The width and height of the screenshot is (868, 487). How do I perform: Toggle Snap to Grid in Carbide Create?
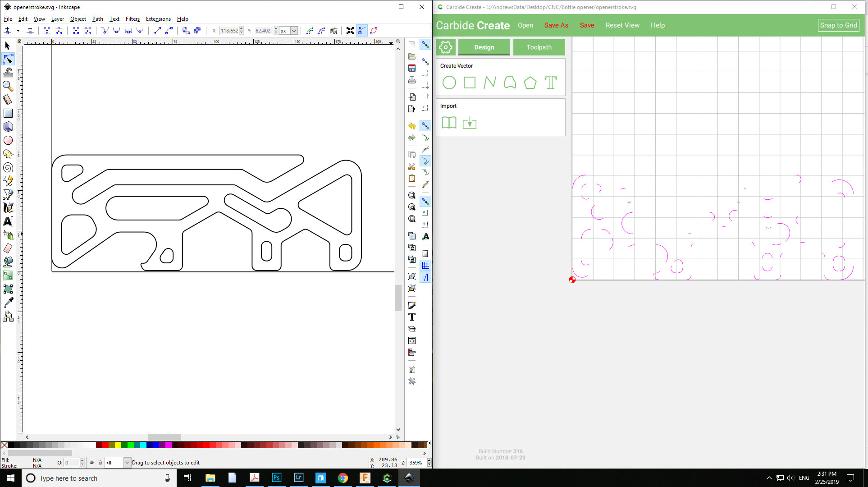[x=838, y=25]
